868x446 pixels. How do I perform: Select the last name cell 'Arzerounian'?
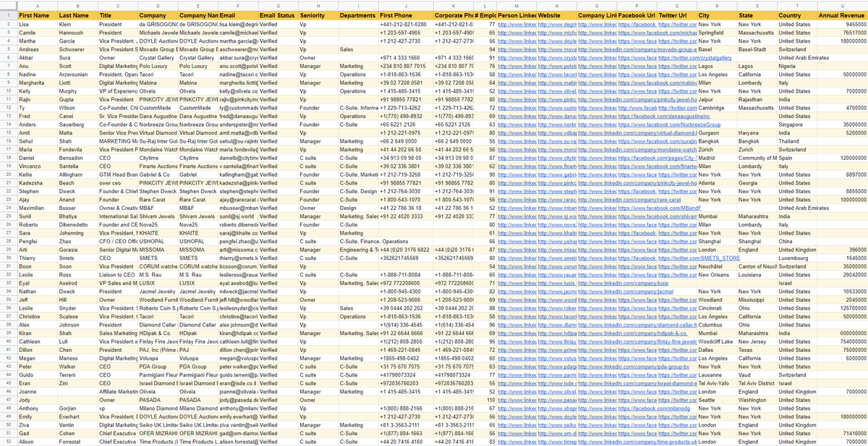77,75
